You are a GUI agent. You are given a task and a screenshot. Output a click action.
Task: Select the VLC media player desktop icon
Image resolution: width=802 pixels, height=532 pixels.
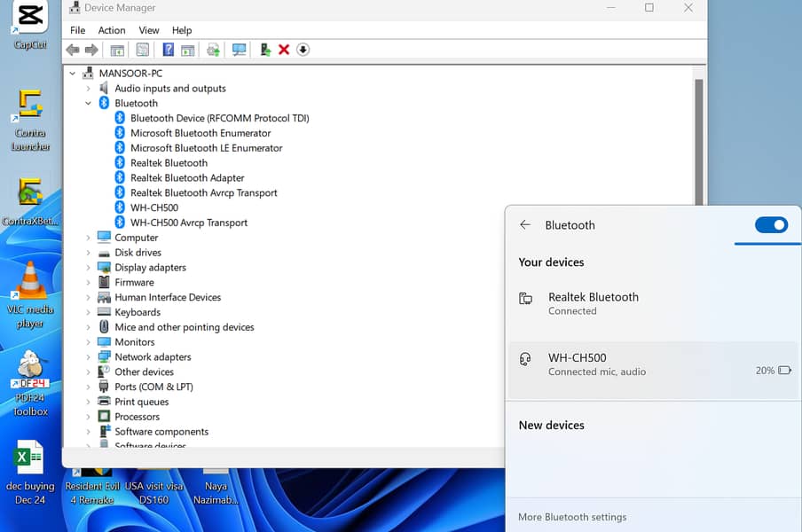tap(30, 295)
